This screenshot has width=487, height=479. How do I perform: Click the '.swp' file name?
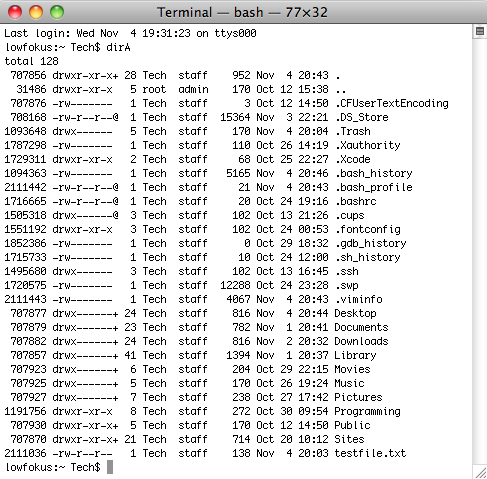coord(347,285)
